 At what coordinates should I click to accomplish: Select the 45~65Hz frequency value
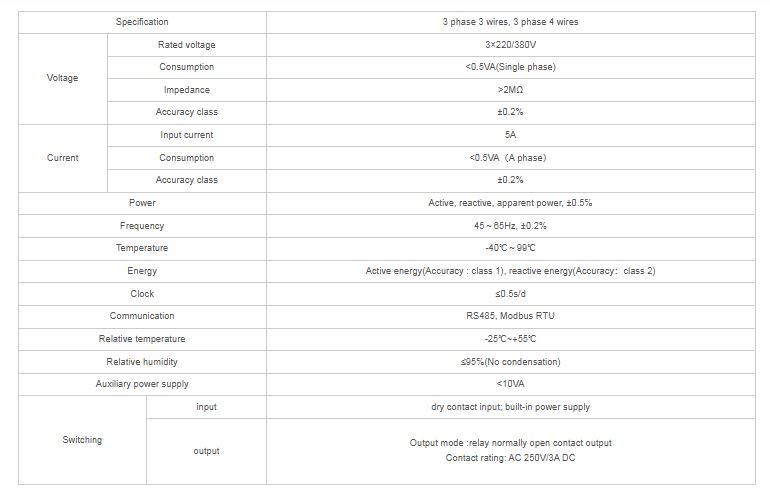pos(510,226)
